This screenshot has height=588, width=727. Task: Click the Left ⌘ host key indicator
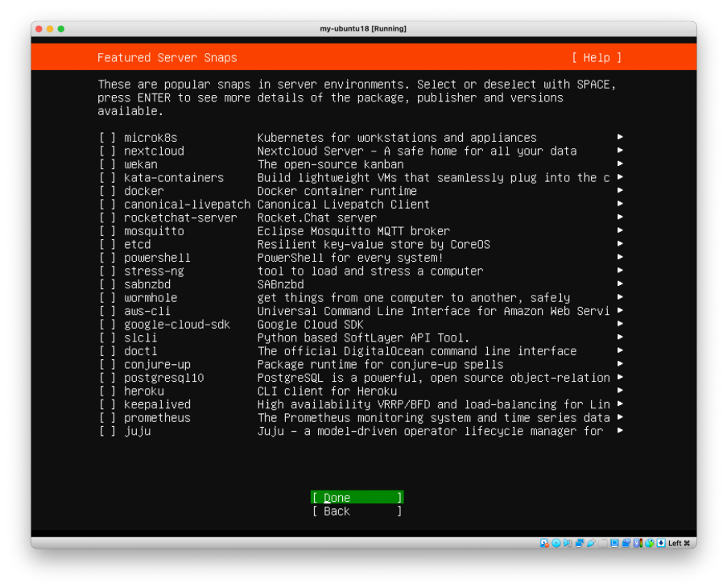tap(679, 543)
